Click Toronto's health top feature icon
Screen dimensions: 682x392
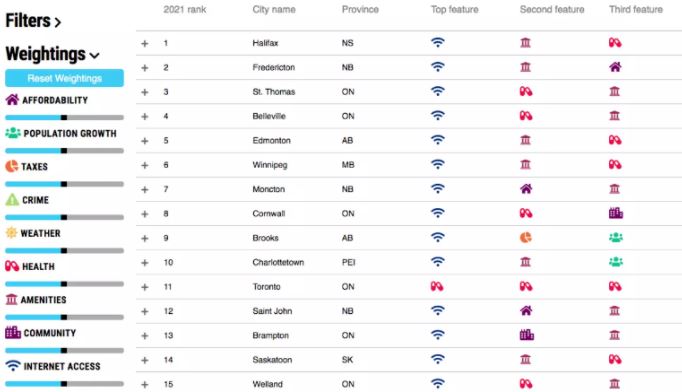point(437,286)
